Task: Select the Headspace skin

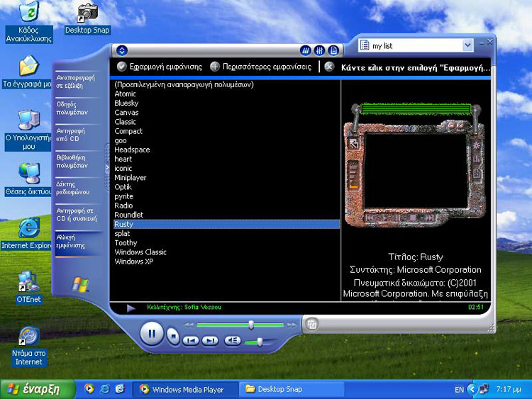Action: coord(227,150)
